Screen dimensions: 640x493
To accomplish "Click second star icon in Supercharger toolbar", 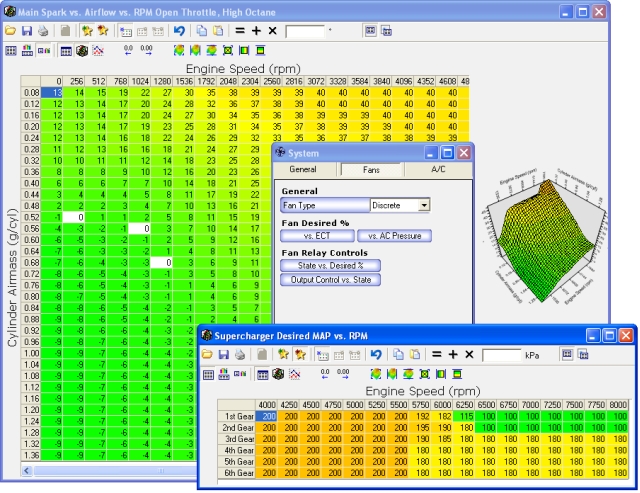I will coord(300,355).
